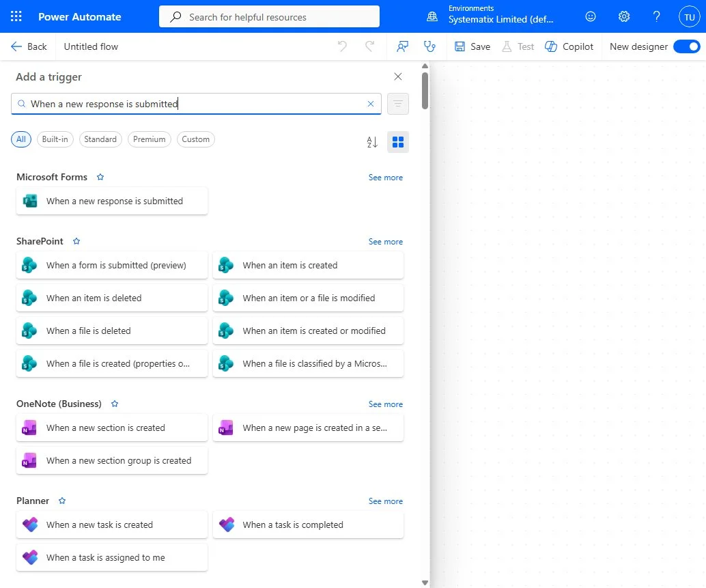Click the trigger search input field

click(x=196, y=104)
